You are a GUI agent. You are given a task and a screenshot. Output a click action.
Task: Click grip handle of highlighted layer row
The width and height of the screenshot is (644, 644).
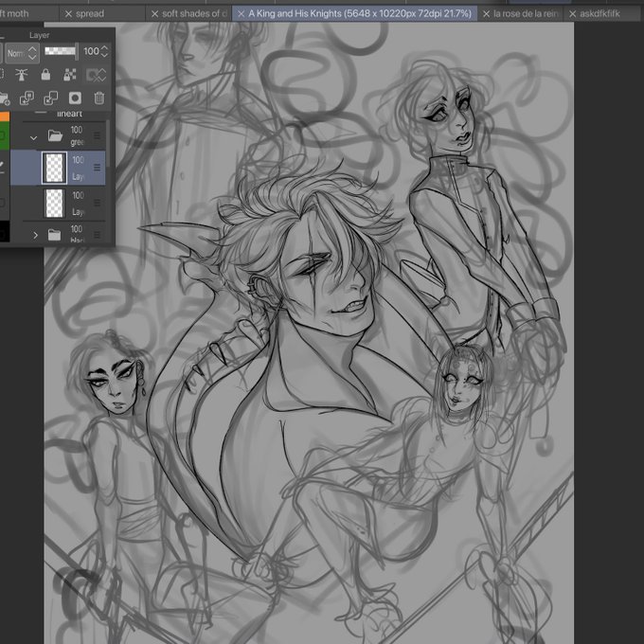(97, 168)
